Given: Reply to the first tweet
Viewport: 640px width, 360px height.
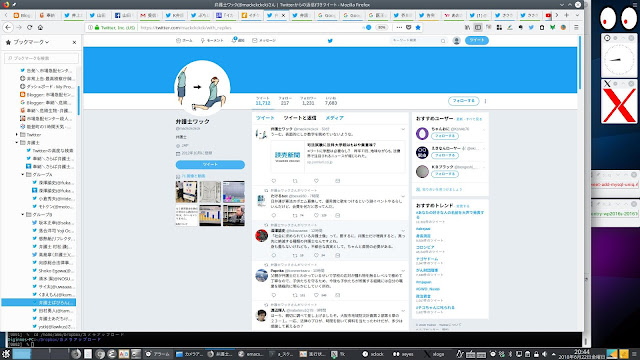Looking at the screenshot, I should click(273, 181).
